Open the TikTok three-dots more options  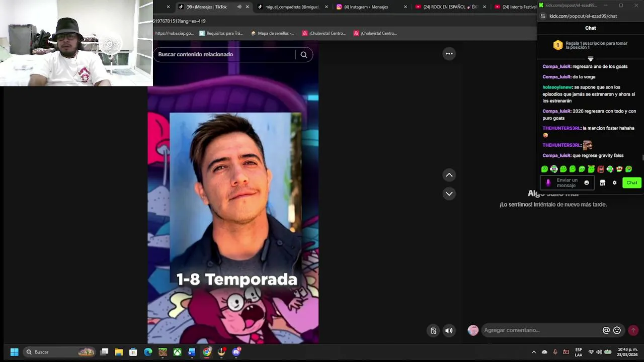(449, 54)
